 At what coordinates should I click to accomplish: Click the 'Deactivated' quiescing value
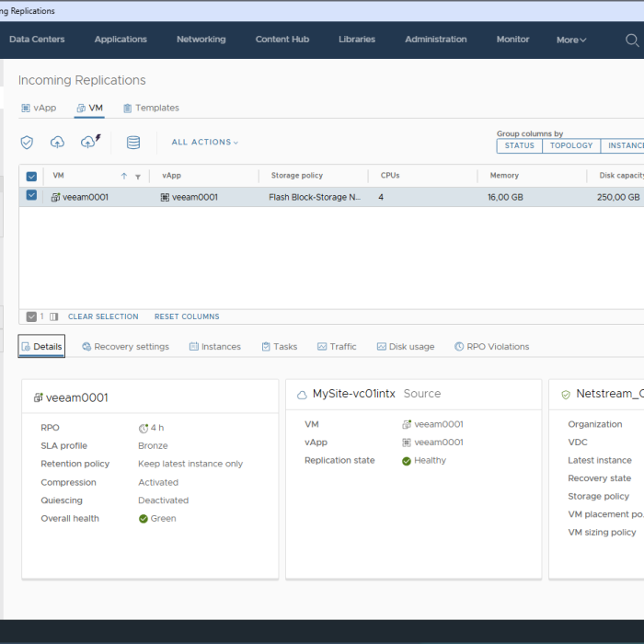(x=163, y=500)
